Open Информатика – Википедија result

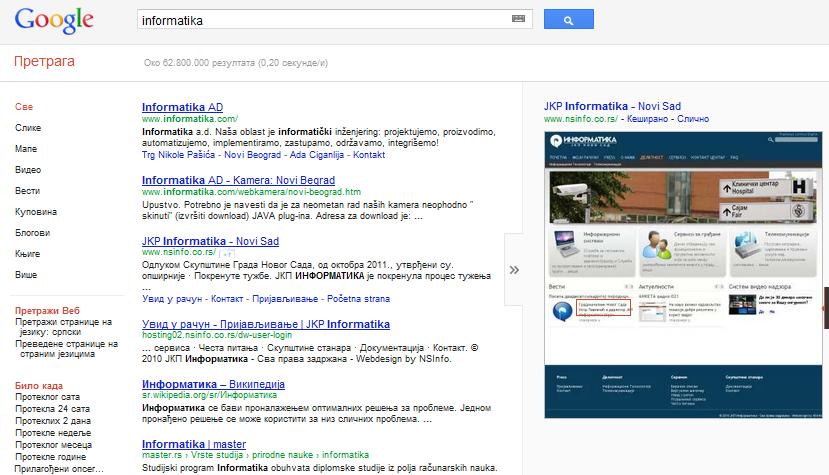(x=213, y=385)
